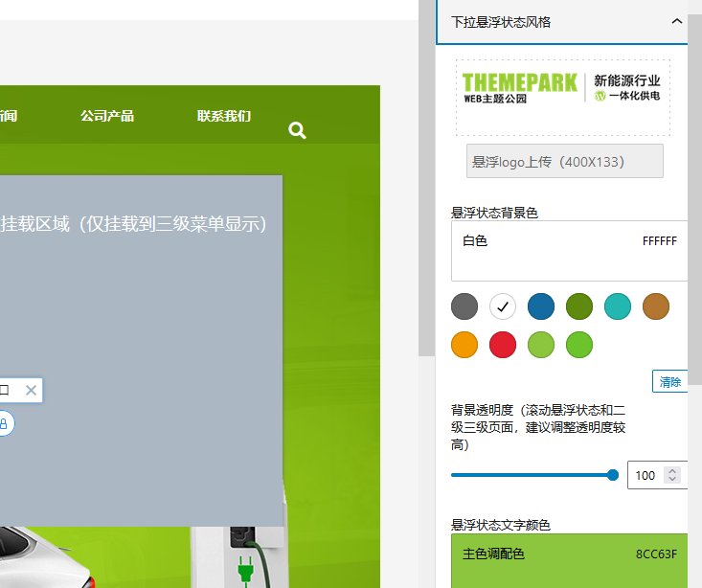Click the 清除 button

click(669, 381)
